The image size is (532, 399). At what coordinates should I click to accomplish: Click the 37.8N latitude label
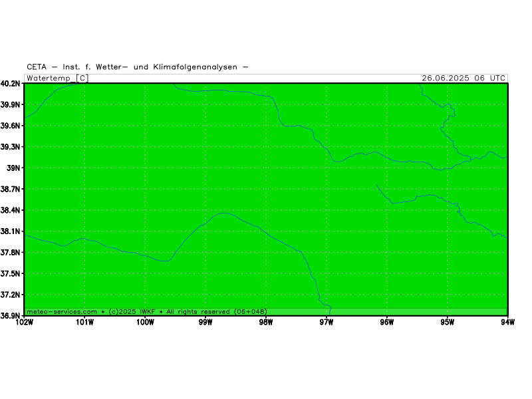coord(10,253)
